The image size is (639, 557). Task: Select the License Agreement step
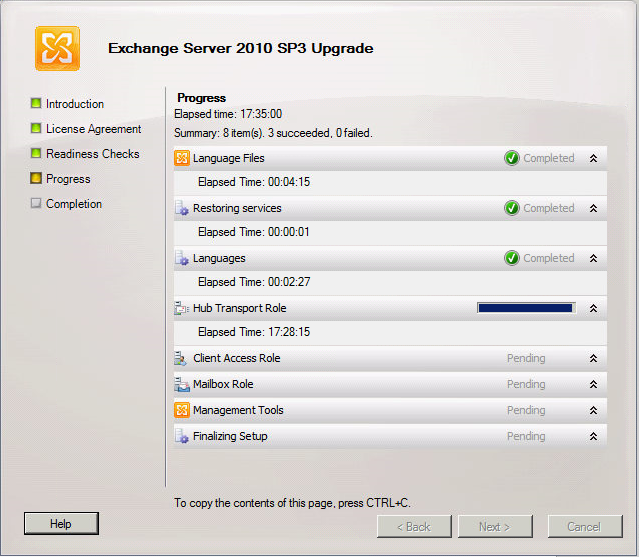93,129
